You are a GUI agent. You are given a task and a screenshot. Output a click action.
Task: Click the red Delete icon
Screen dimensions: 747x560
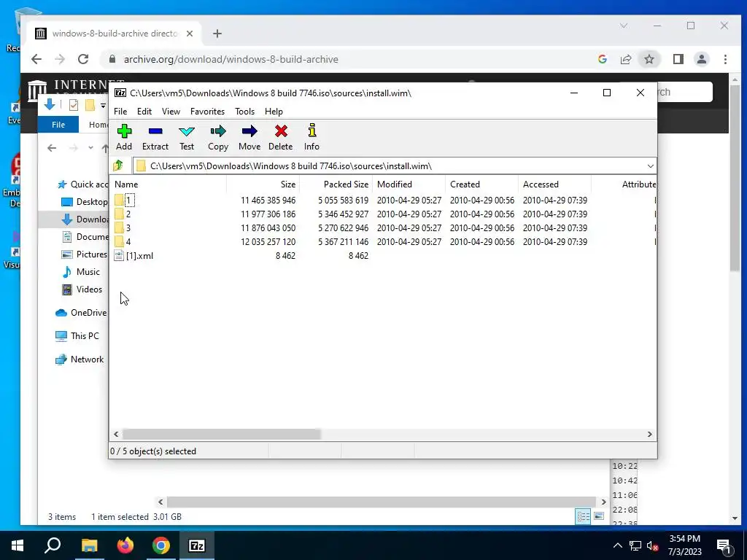281,137
